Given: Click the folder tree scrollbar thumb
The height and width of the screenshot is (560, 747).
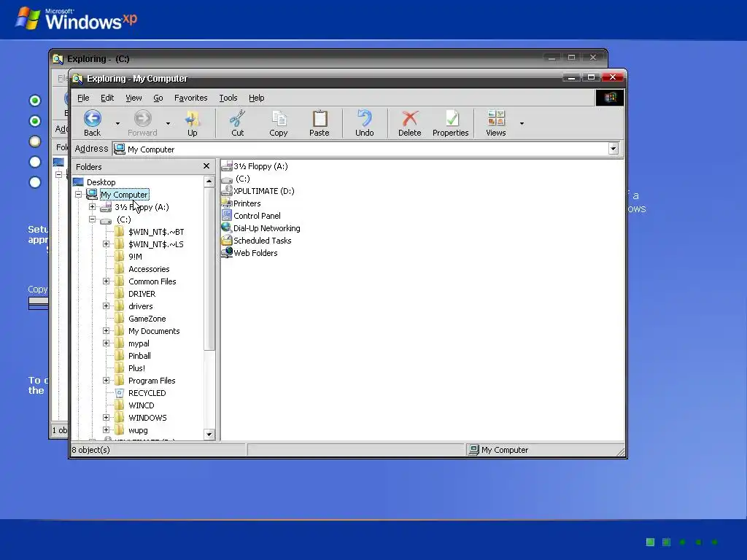Looking at the screenshot, I should [209, 268].
